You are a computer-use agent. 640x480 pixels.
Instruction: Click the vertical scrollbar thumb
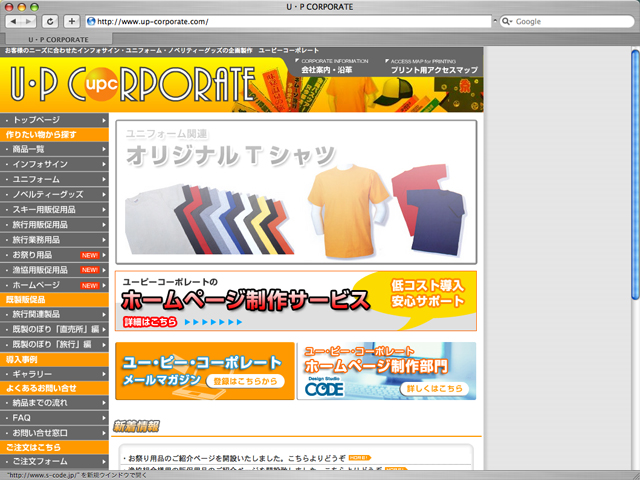point(635,174)
